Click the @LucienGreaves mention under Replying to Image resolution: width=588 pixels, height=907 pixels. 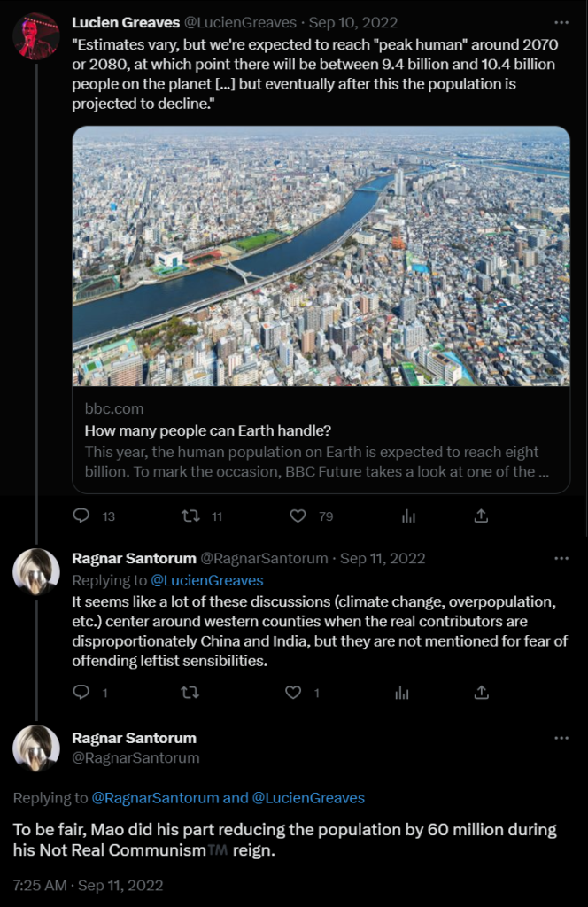[x=206, y=580]
